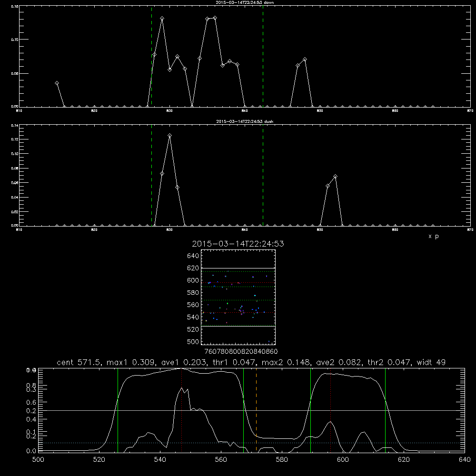Select the 600 x-axis label of the bottom profile plot
This screenshot has width=476, height=476.
[x=343, y=460]
